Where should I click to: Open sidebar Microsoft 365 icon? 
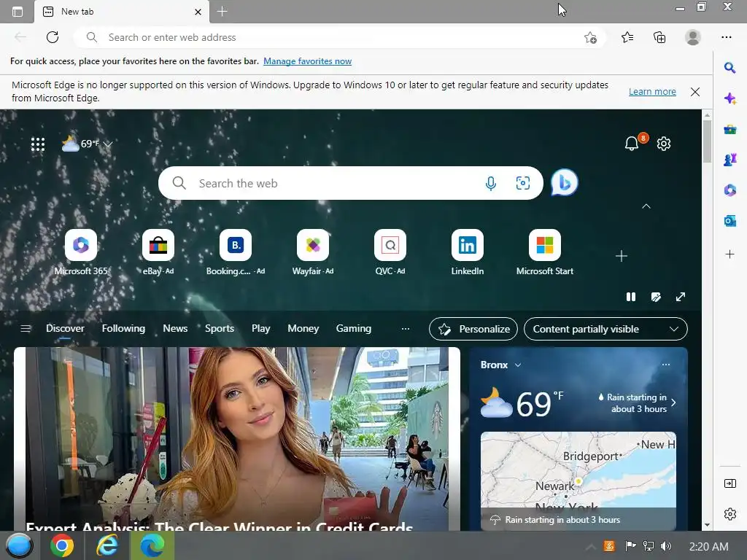[729, 190]
